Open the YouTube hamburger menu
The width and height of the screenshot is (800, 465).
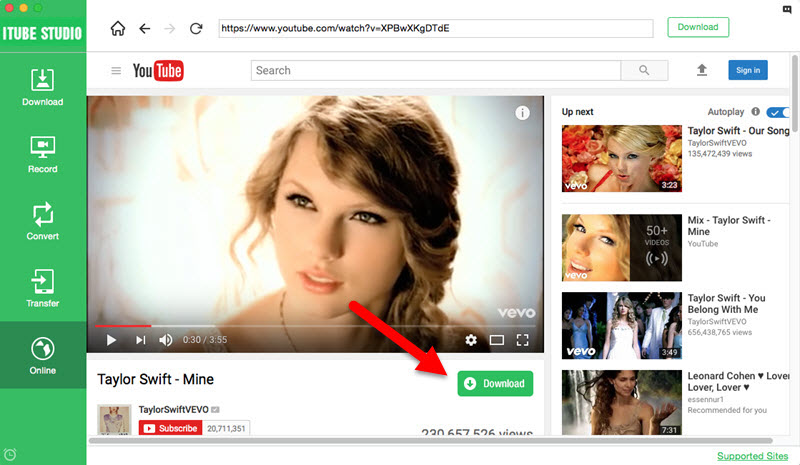[116, 70]
